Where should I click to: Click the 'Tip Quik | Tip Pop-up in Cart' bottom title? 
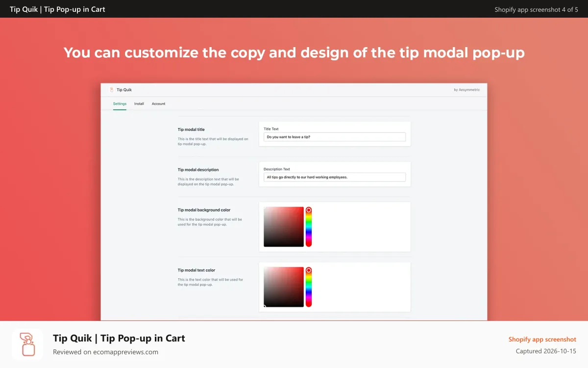pos(119,338)
